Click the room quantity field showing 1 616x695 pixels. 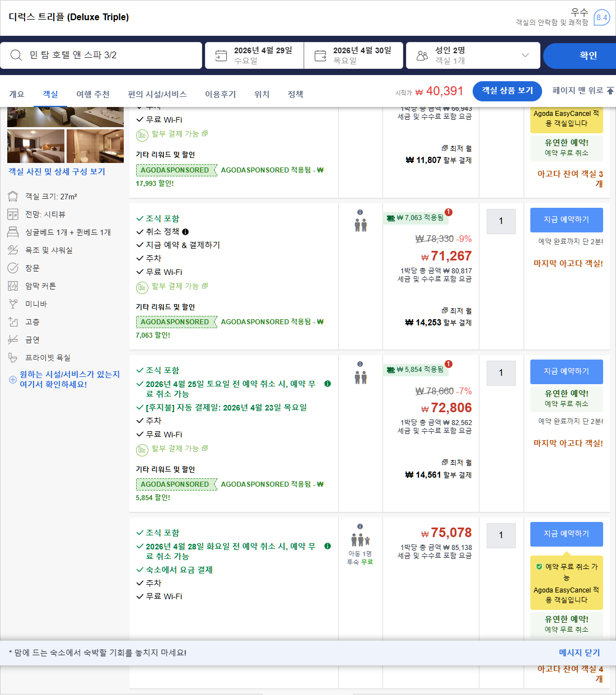pyautogui.click(x=501, y=221)
